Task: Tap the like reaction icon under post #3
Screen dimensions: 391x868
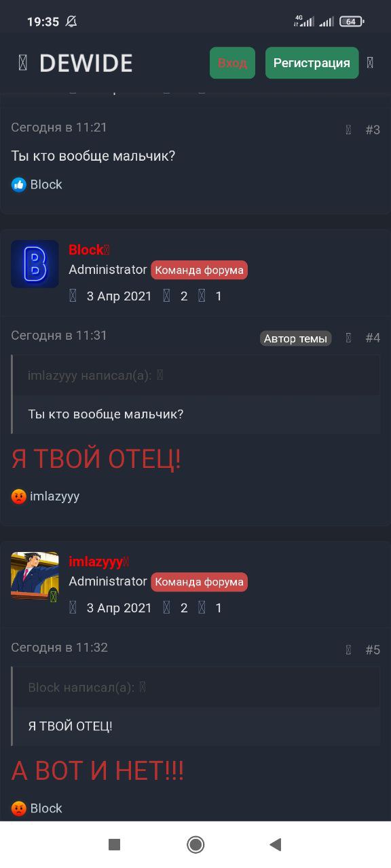Action: (x=18, y=184)
